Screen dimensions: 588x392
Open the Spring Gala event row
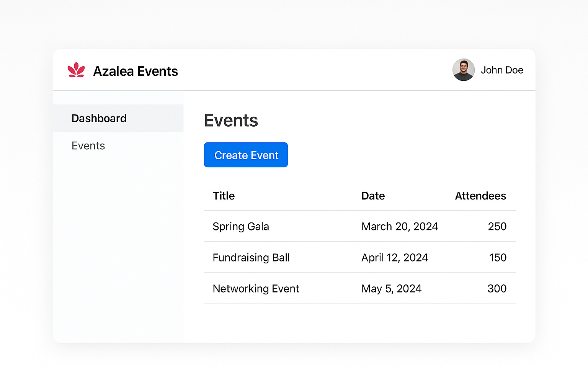241,227
